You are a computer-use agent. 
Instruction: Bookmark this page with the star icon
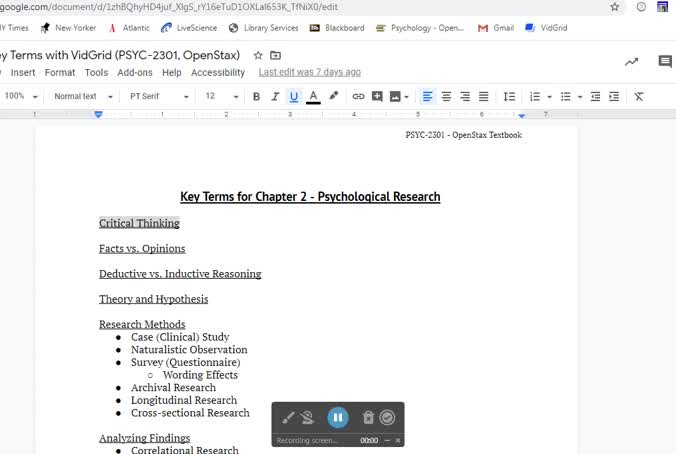[x=615, y=6]
